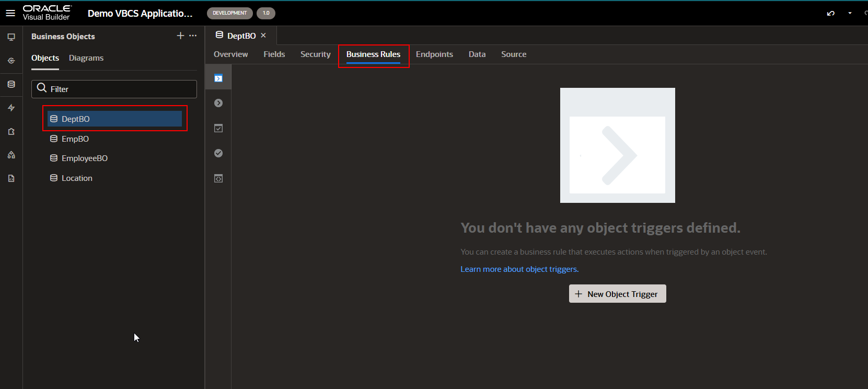The height and width of the screenshot is (389, 868).
Task: Select Object Triggers rules icon
Action: (218, 78)
